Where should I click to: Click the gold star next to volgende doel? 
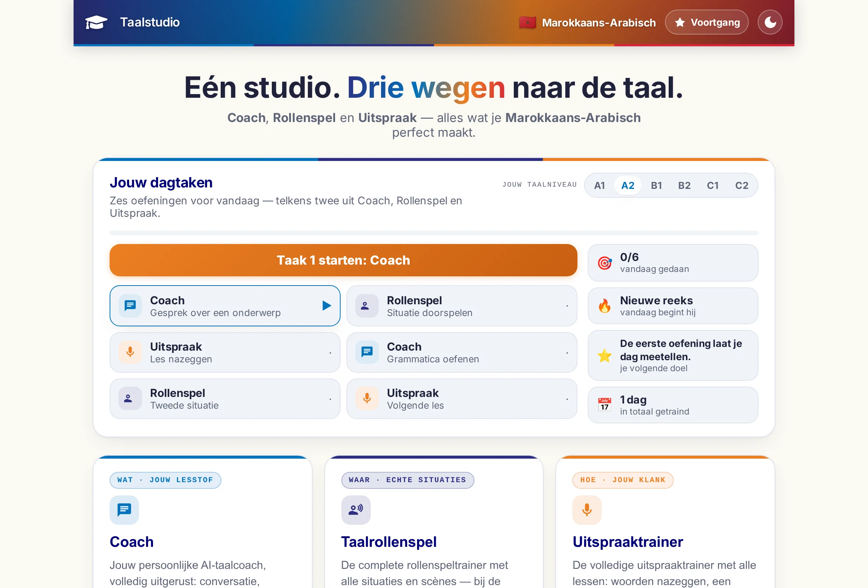coord(604,356)
